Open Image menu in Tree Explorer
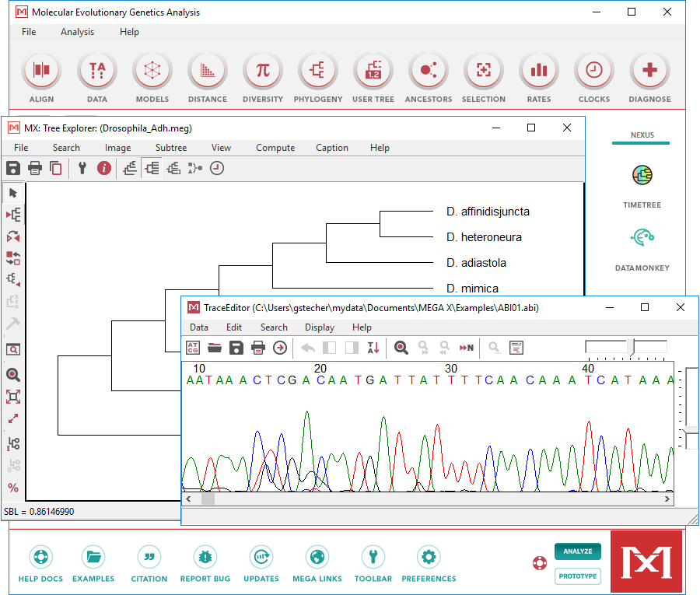Viewport: 700px width, 595px height. 118,148
